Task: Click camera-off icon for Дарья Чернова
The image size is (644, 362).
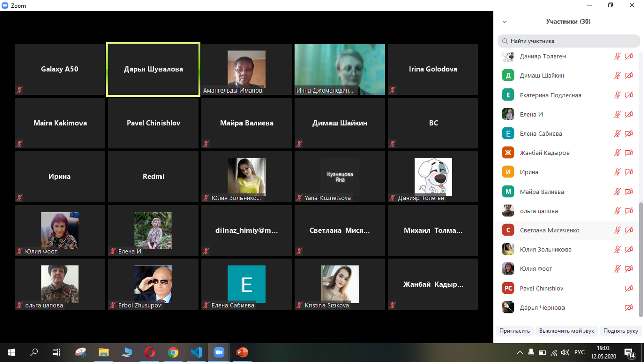Action: click(x=629, y=307)
